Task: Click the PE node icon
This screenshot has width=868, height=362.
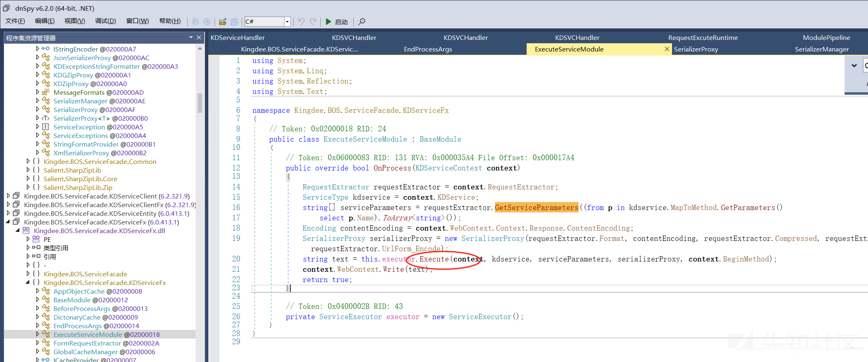Action: (x=36, y=239)
